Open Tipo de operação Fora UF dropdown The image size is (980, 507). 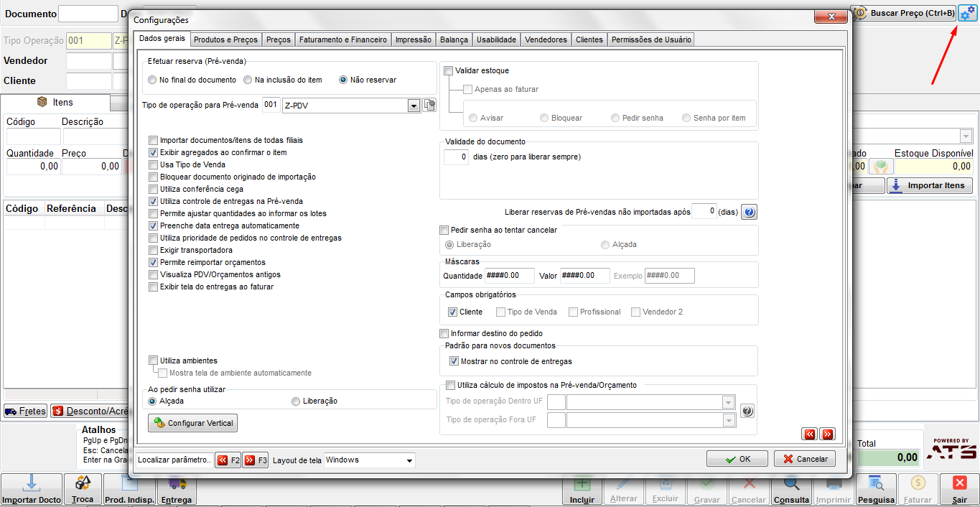pyautogui.click(x=729, y=420)
